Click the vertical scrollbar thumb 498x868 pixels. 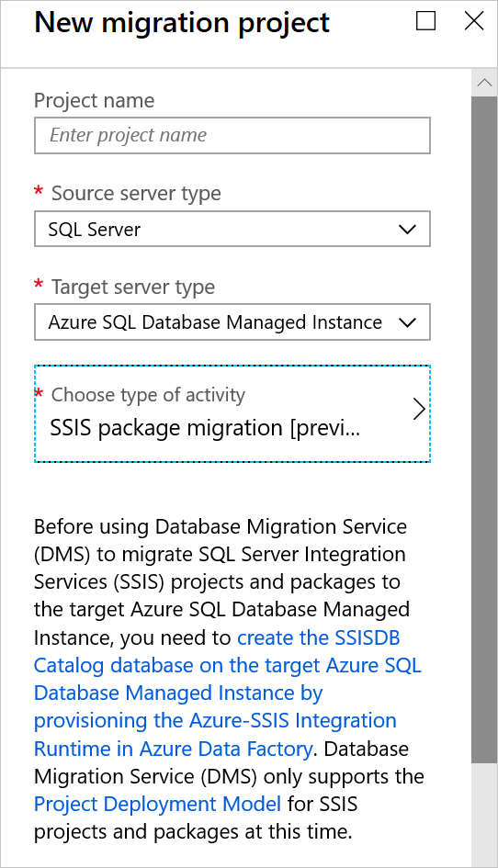(x=484, y=430)
